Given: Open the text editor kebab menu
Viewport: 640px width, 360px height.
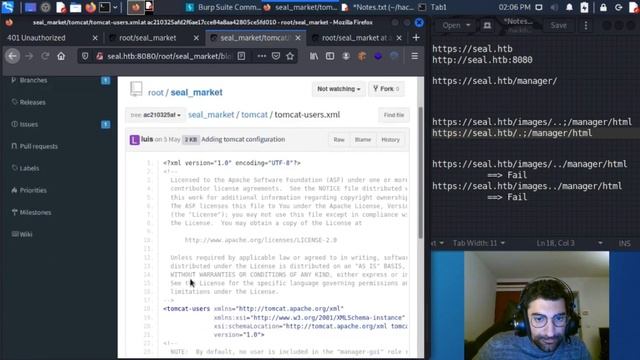Looking at the screenshot, I should 586,25.
